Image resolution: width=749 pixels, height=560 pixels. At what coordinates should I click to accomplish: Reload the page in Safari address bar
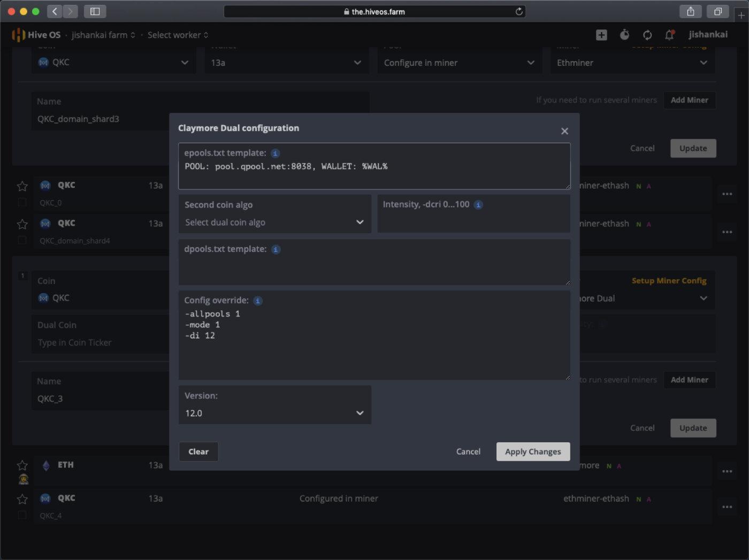[x=518, y=11]
